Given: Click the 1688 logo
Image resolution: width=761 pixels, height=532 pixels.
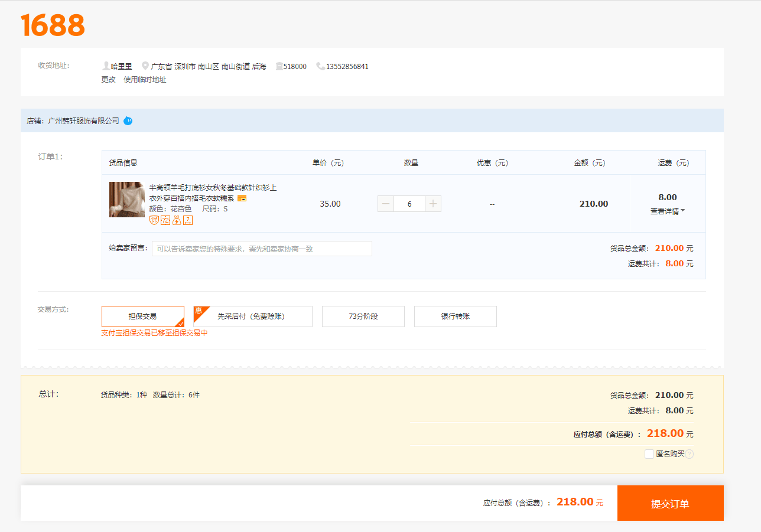Looking at the screenshot, I should pos(53,25).
